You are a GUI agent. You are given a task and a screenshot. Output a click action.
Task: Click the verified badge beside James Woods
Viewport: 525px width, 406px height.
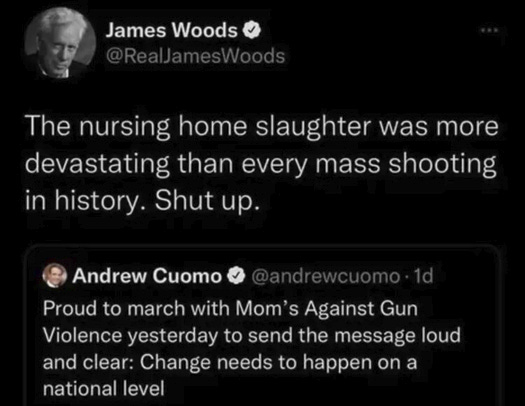[251, 30]
